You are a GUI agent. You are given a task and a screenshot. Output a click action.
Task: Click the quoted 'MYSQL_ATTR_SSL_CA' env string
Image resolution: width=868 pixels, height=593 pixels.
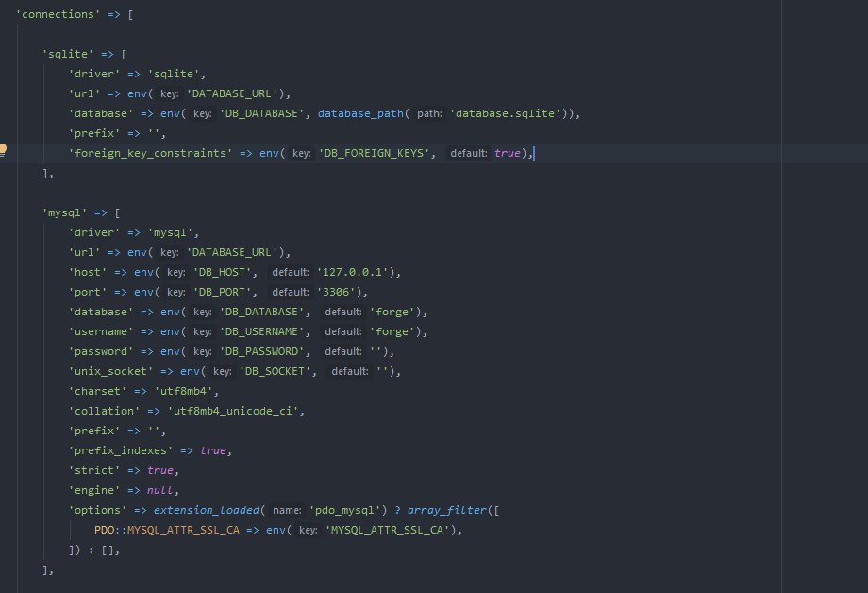[388, 531]
